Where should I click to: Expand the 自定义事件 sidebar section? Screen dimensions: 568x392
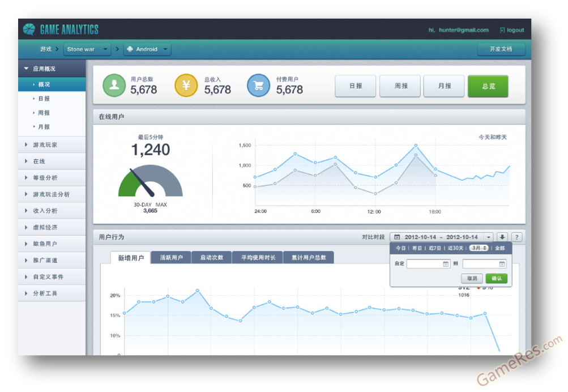pos(52,277)
